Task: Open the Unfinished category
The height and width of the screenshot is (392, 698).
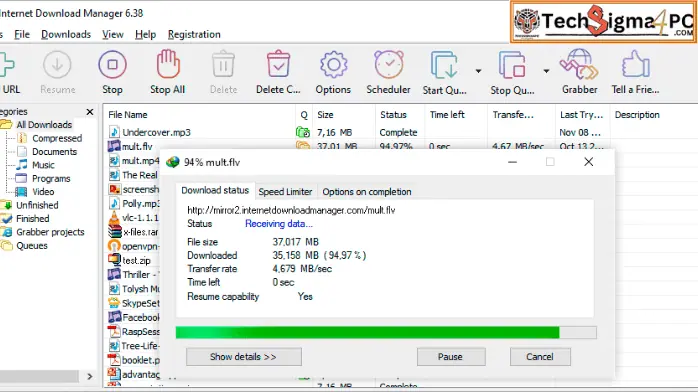Action: pos(37,205)
